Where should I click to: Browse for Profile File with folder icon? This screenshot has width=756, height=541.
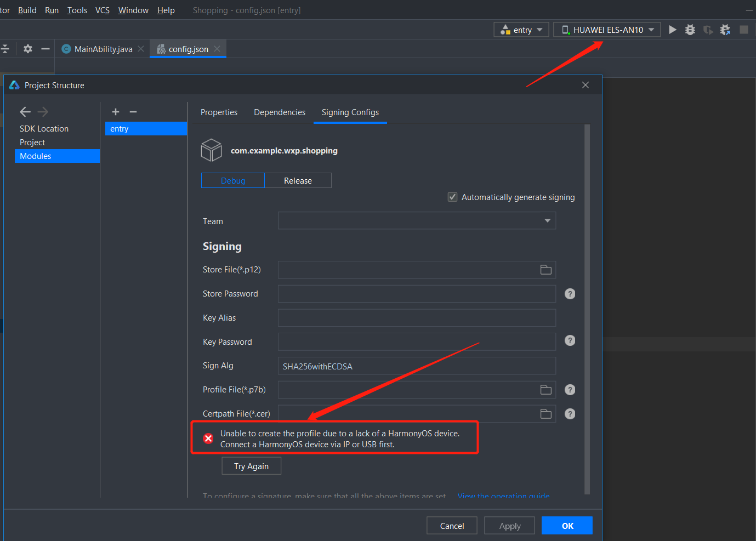(x=546, y=390)
